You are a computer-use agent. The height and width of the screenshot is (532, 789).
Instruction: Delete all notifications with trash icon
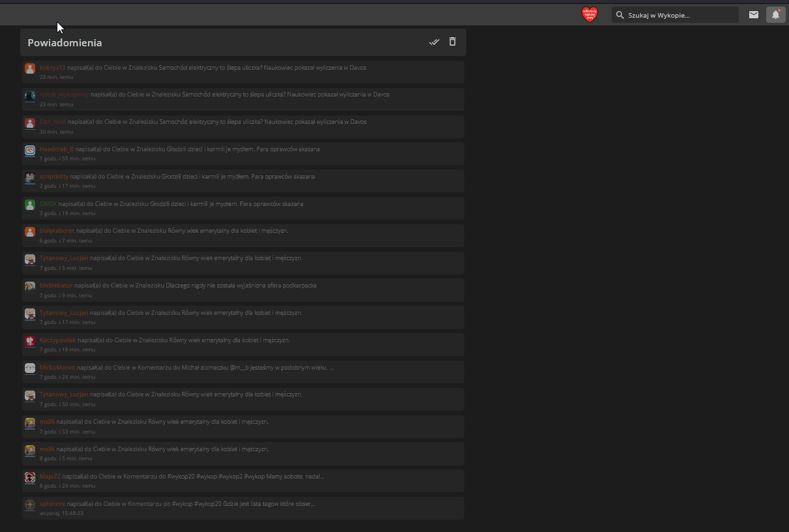pos(453,42)
